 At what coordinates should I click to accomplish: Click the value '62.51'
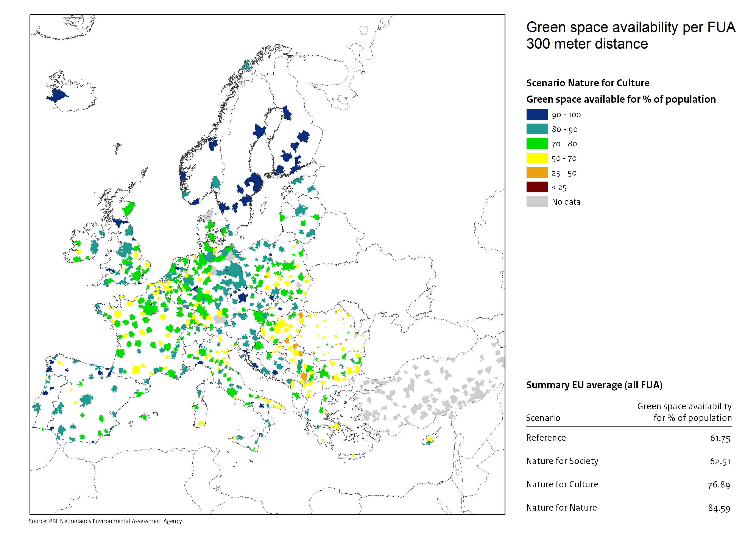click(720, 461)
